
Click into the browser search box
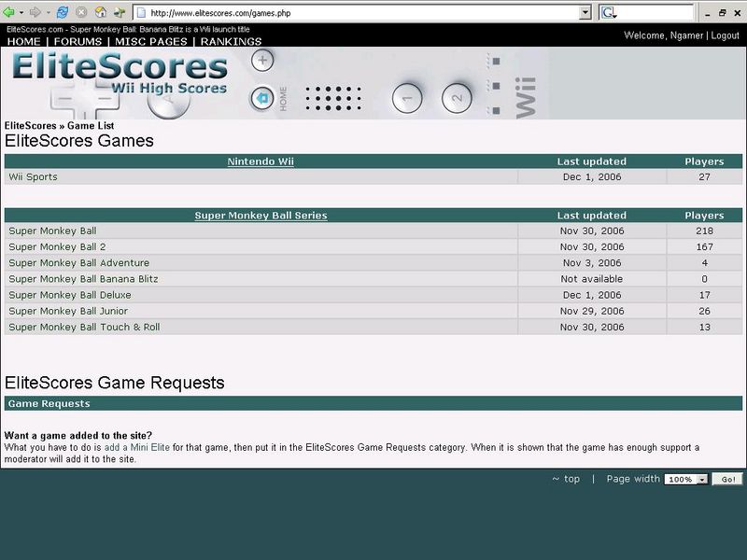coord(655,12)
